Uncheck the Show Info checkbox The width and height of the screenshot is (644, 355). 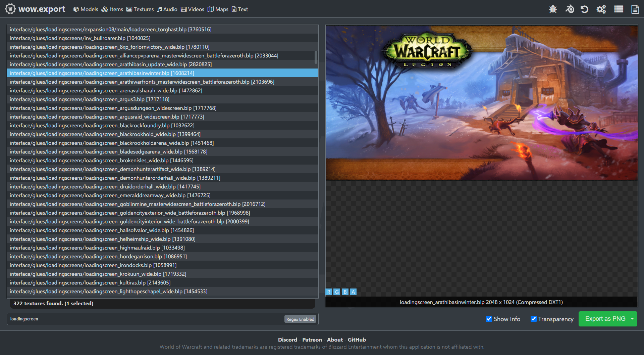click(489, 319)
